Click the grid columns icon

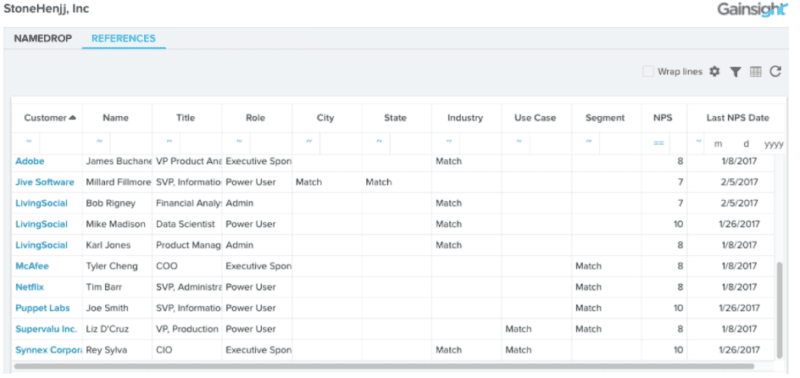756,72
